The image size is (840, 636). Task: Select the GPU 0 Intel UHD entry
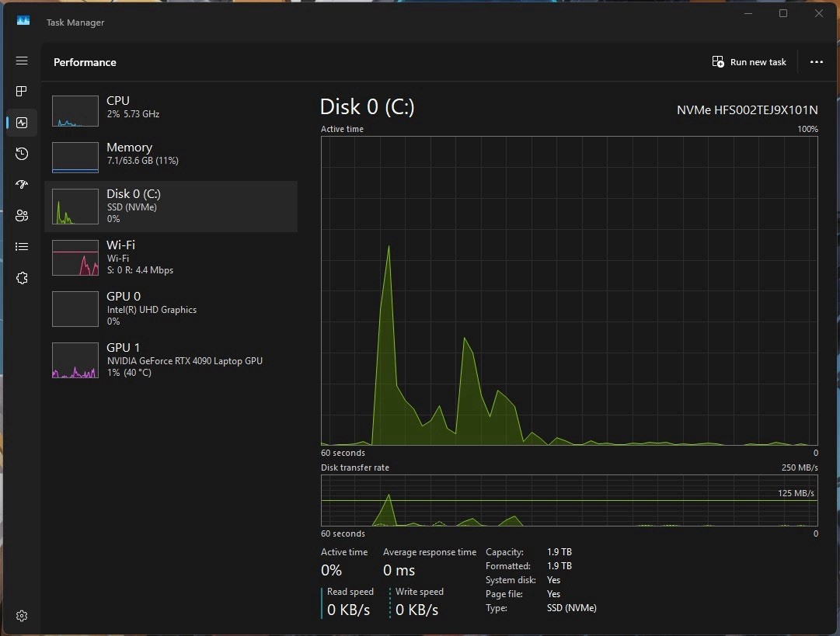coord(171,309)
